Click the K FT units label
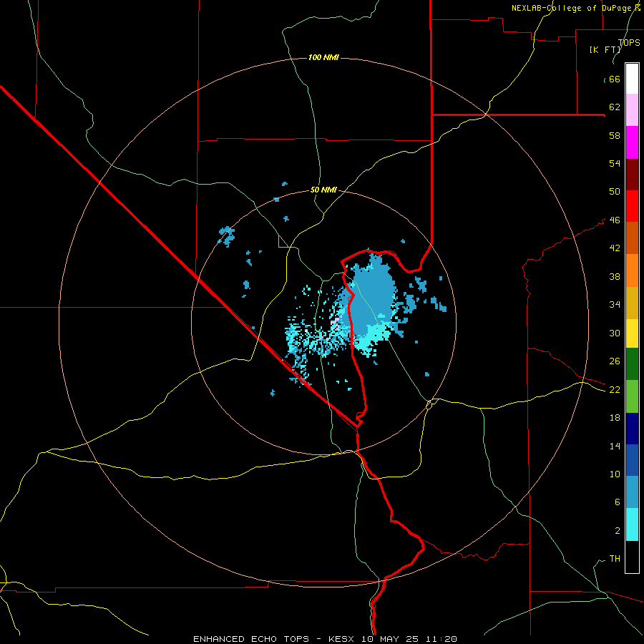The image size is (644, 644). coord(605,49)
